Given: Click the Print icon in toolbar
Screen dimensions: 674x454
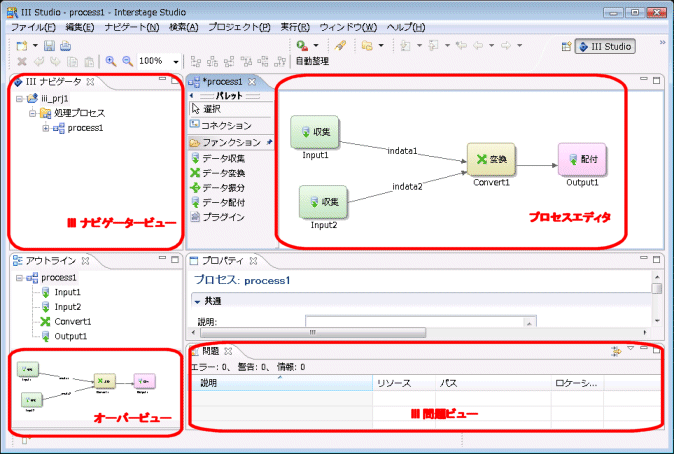Looking at the screenshot, I should [65, 46].
